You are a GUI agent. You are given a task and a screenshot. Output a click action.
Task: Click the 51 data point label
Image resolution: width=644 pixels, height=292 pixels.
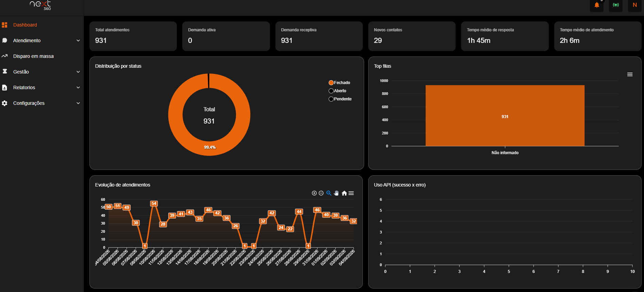coord(117,206)
